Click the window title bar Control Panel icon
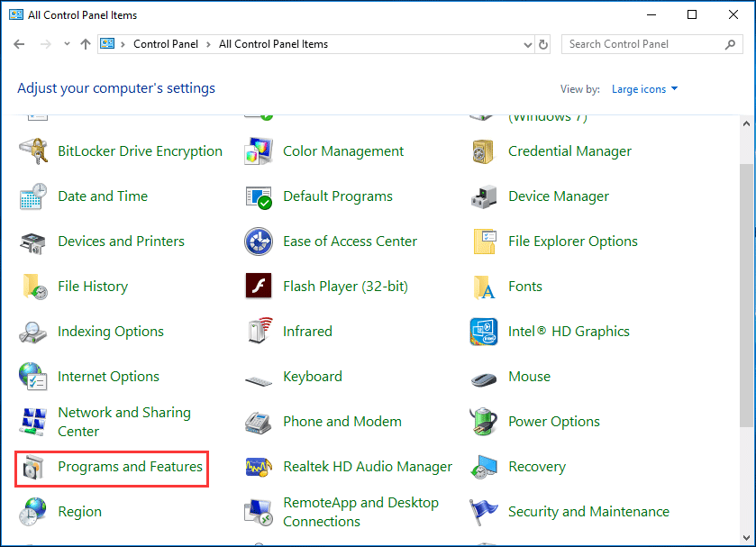This screenshot has height=547, width=756. tap(16, 15)
